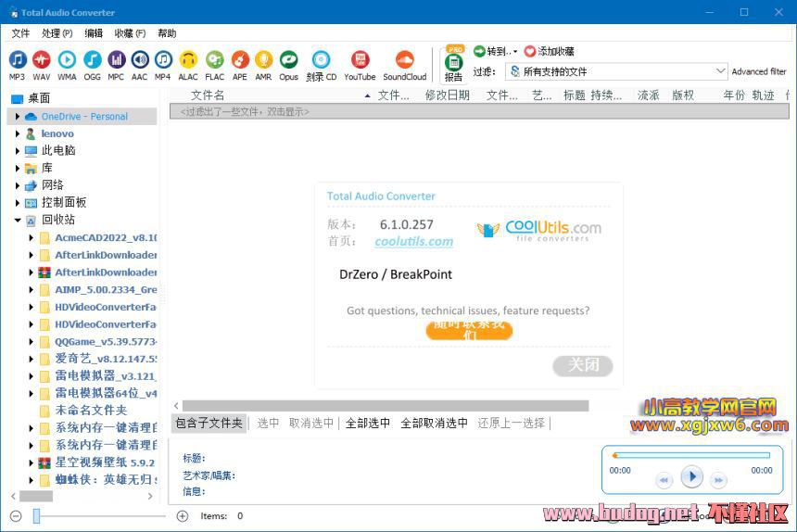This screenshot has height=532, width=797.
Task: Expand the 网络 network node
Action: point(18,185)
